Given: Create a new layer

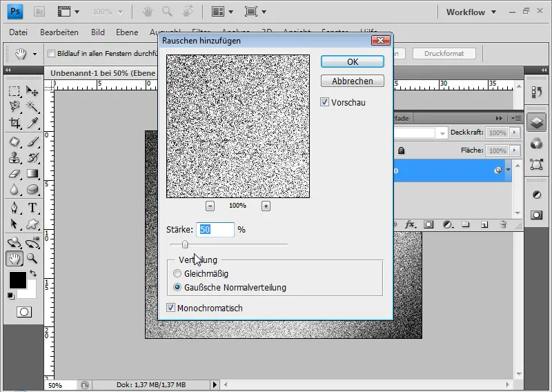Looking at the screenshot, I should tap(484, 224).
